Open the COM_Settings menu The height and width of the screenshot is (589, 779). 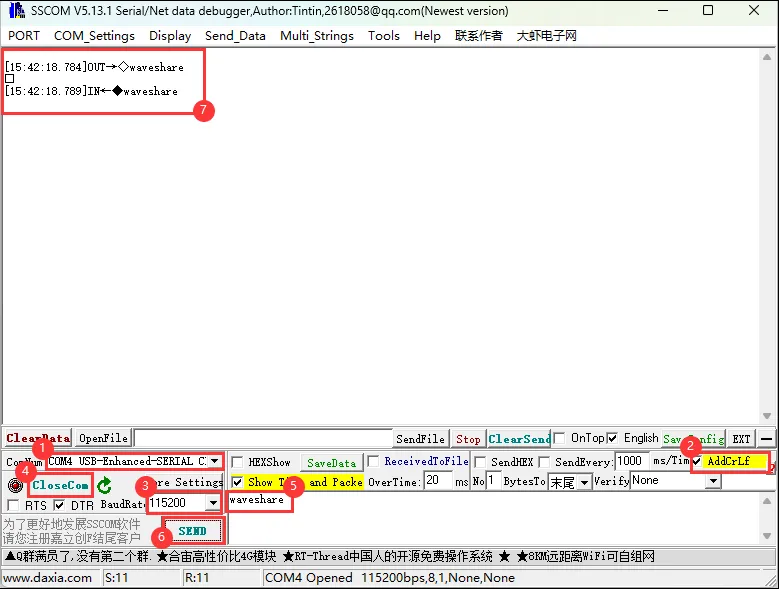94,35
